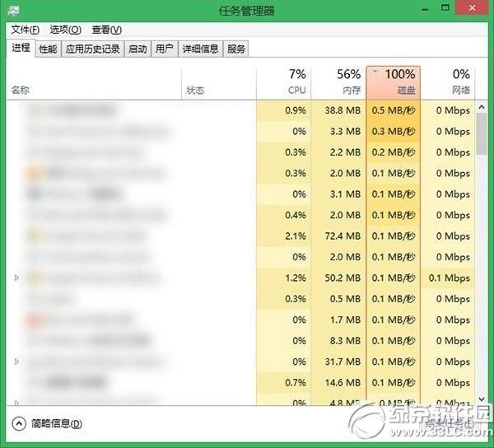The width and height of the screenshot is (494, 448).
Task: Click the 简略信息(D) collapse arrow icon
Action: pyautogui.click(x=19, y=424)
